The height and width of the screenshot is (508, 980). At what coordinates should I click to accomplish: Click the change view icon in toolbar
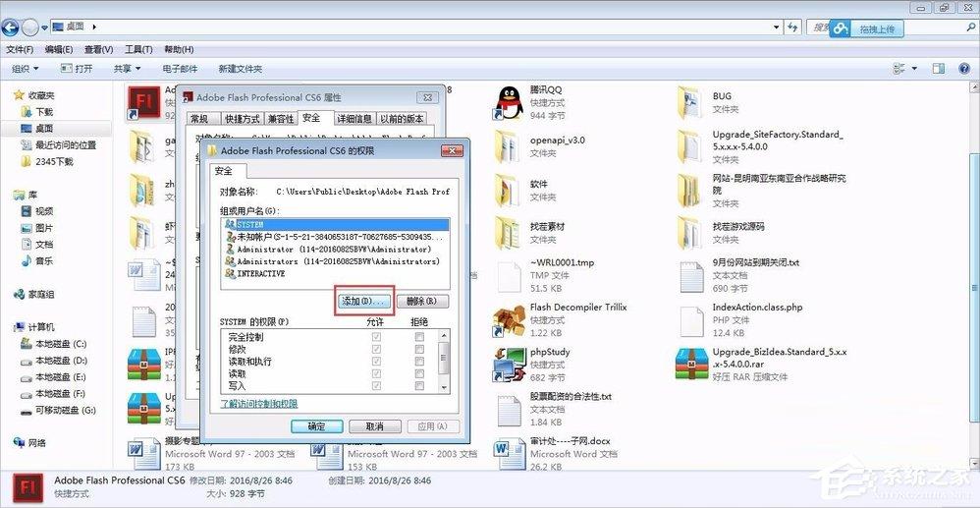click(x=899, y=68)
